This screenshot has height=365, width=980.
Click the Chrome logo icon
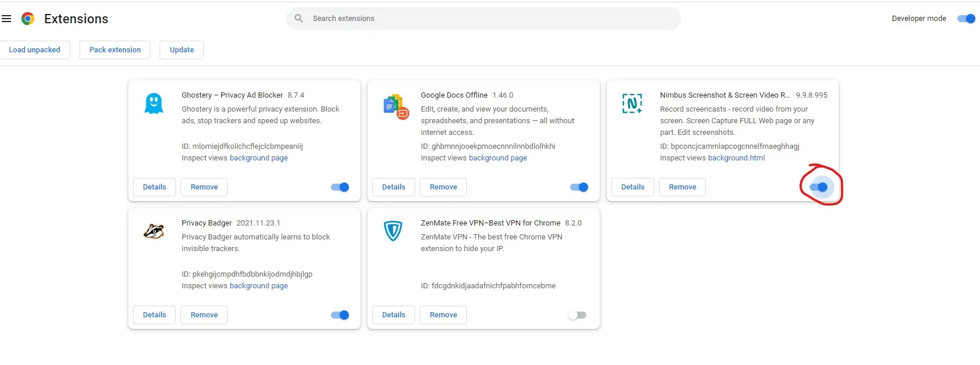[x=28, y=19]
